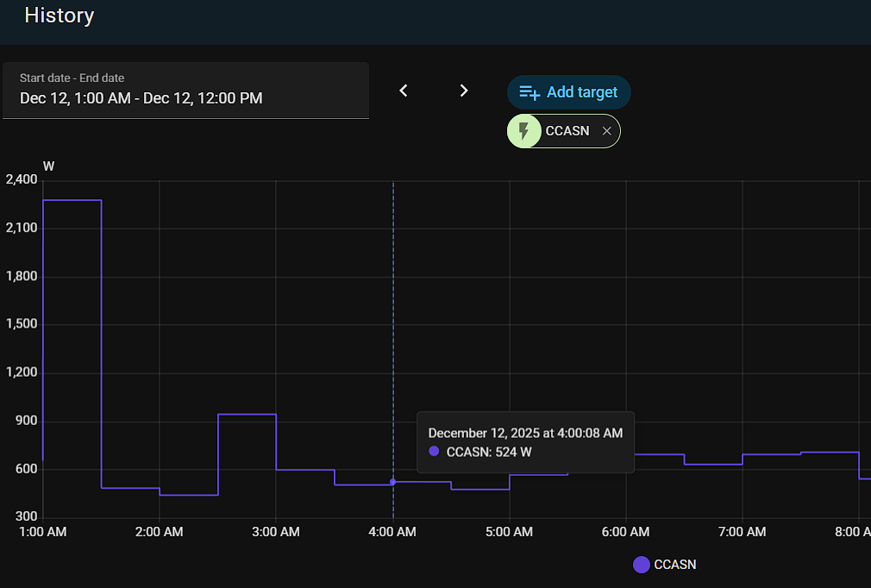Click the list-plus icon in Add target
This screenshot has width=871, height=588.
tap(529, 92)
